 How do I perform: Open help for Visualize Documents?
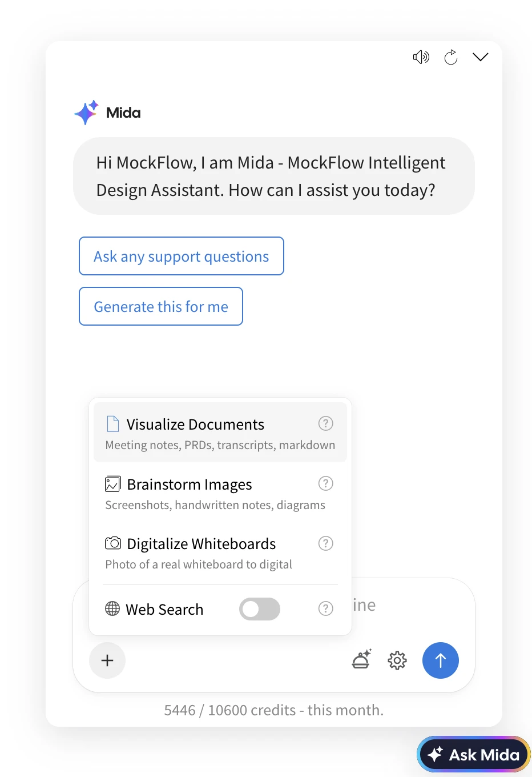(x=325, y=423)
